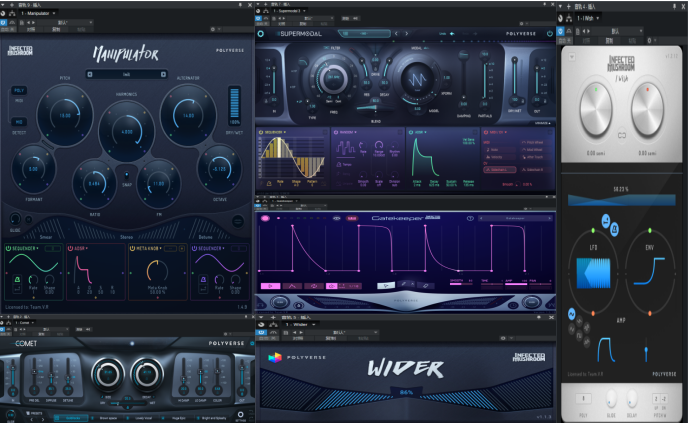Select previous preset arrow in Supermodal header

tap(396, 33)
